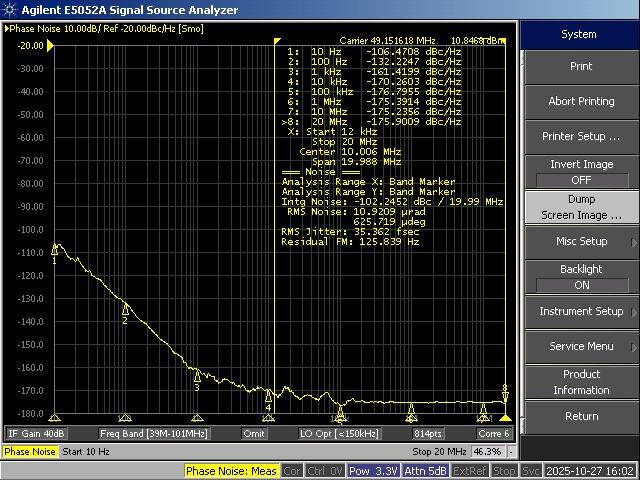Click the Attn 5dB status indicator
Image resolution: width=640 pixels, height=480 pixels.
(426, 470)
